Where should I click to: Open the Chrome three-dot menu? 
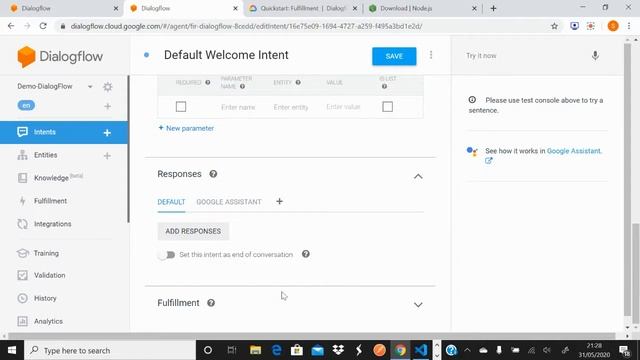629,26
